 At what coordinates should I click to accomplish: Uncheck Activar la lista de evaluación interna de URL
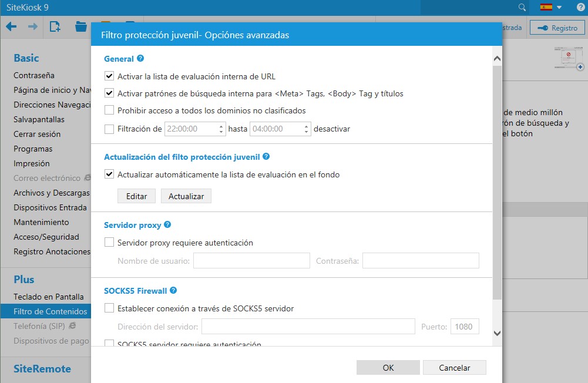[x=109, y=76]
